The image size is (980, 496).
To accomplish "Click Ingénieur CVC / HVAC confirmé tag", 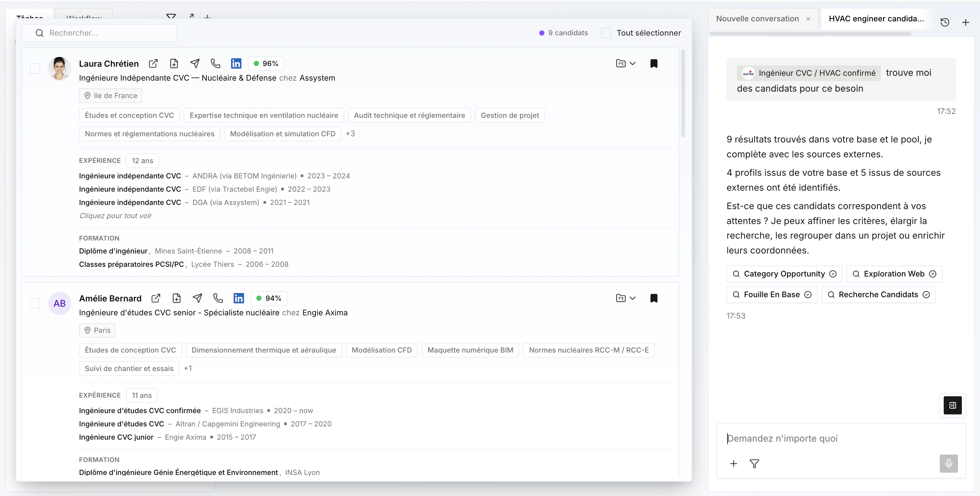I will click(x=809, y=73).
